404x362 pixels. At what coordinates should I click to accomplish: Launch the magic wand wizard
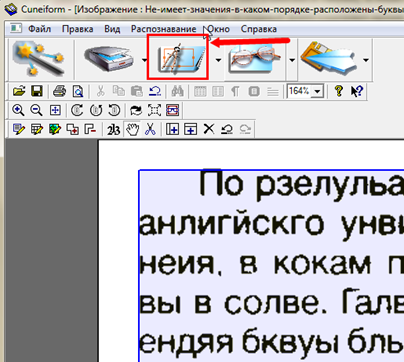tap(38, 59)
